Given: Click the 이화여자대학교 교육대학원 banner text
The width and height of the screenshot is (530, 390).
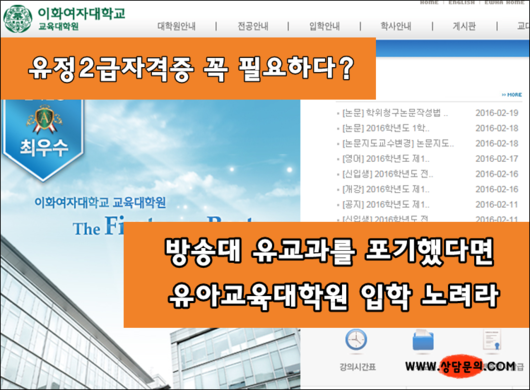Looking at the screenshot, I should [100, 203].
